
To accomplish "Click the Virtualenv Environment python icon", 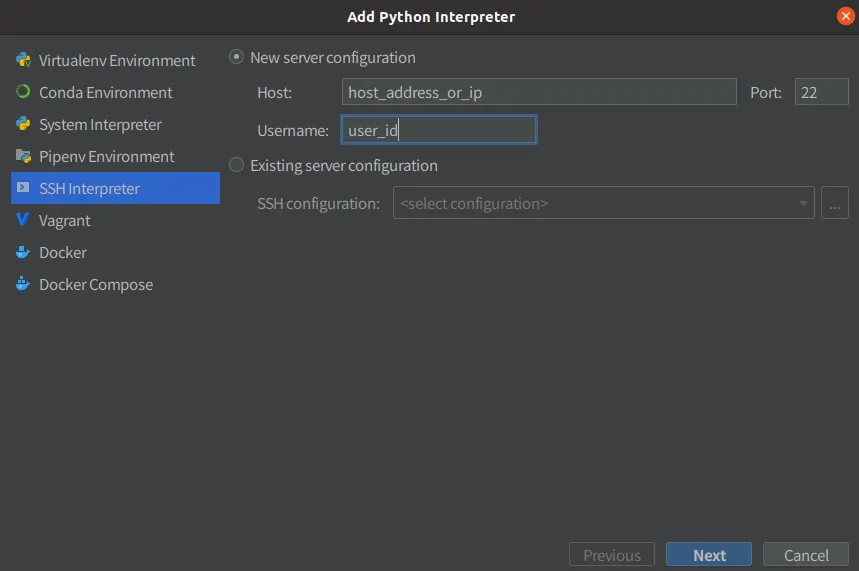I will click(x=22, y=60).
